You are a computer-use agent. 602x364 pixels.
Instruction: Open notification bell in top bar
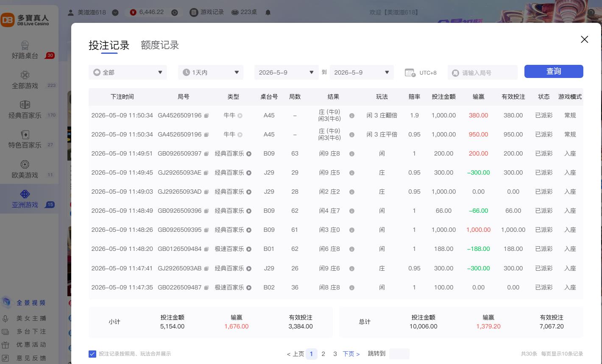(268, 12)
